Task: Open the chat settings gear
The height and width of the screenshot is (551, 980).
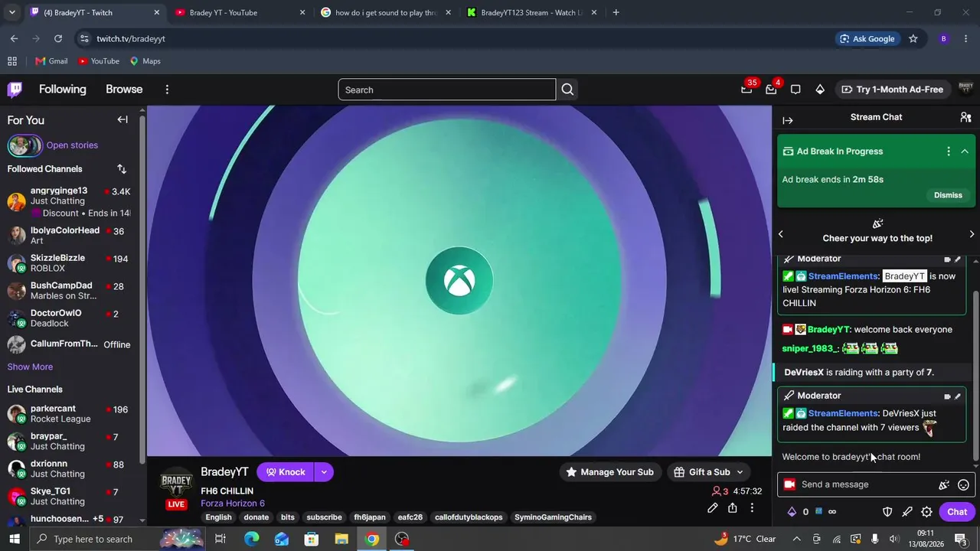Action: pos(926,512)
